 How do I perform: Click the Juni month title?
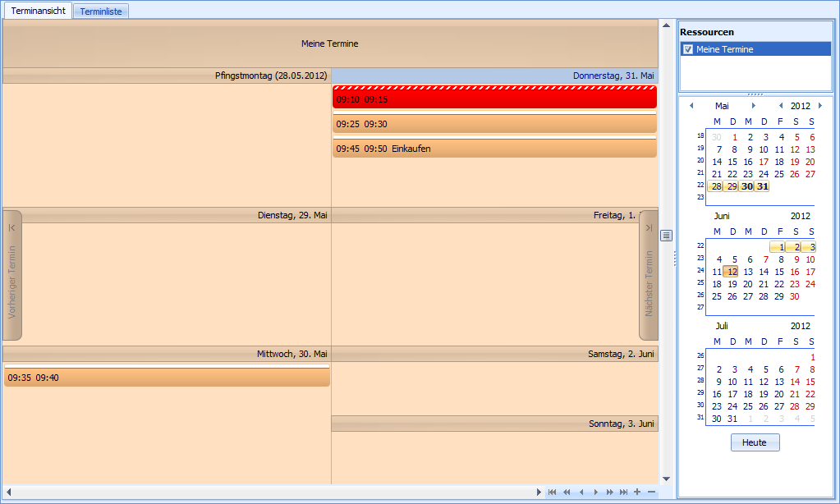click(722, 216)
